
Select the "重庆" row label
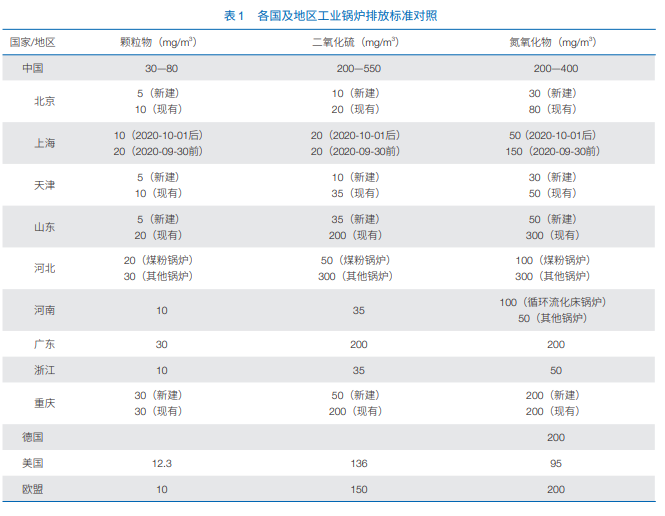tap(44, 403)
